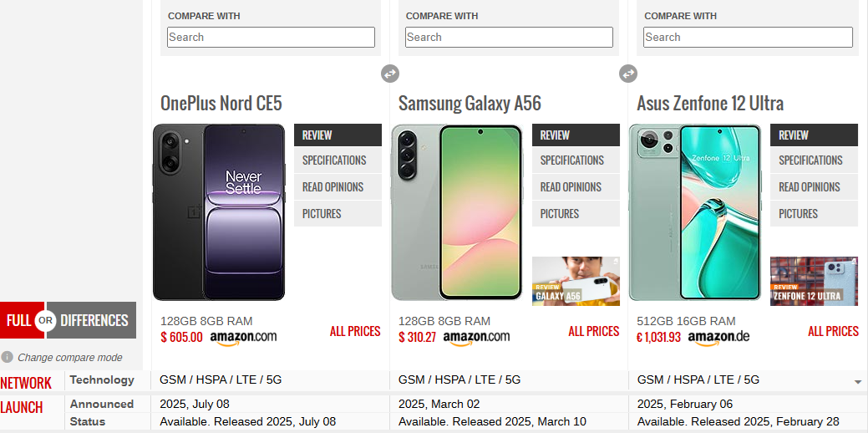The width and height of the screenshot is (868, 433).
Task: Open the Galaxy A56 video review thumbnail
Action: click(x=576, y=281)
